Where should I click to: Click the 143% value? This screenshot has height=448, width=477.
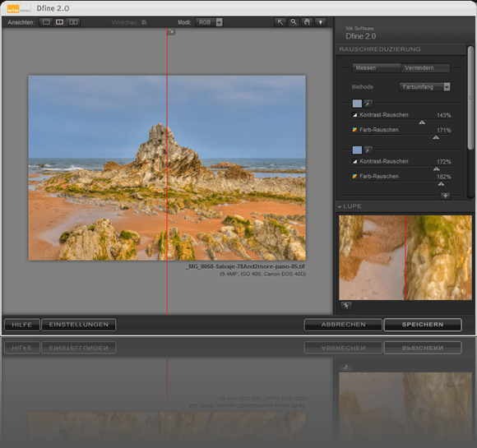tap(443, 115)
